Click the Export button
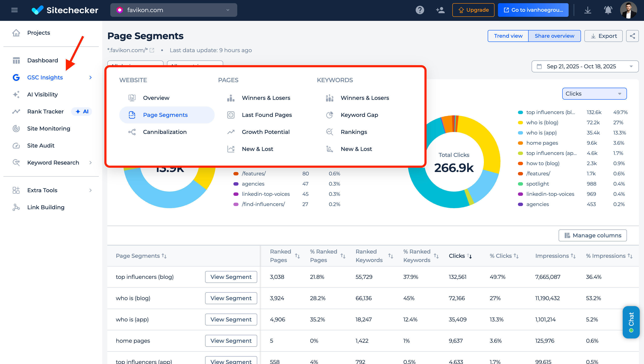This screenshot has height=364, width=644. pyautogui.click(x=603, y=36)
